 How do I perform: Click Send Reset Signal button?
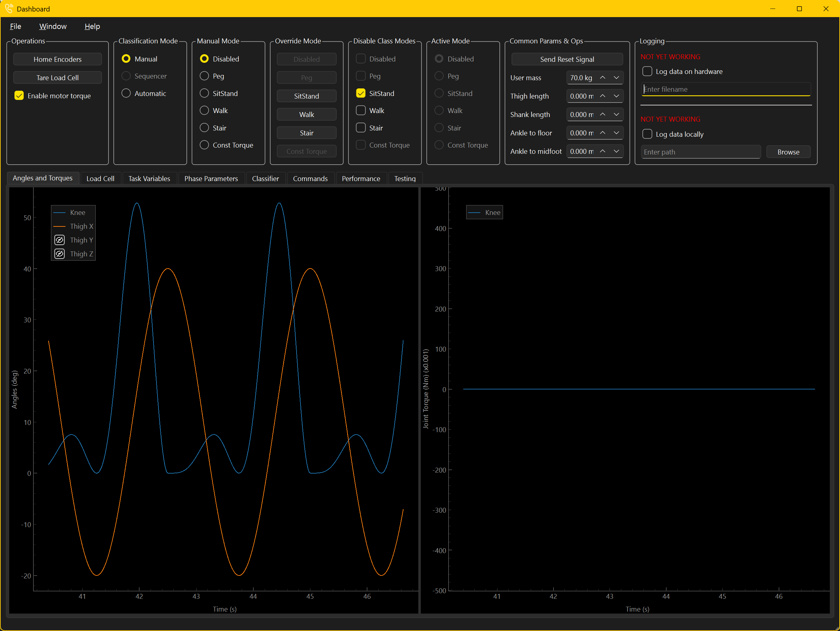click(x=567, y=59)
